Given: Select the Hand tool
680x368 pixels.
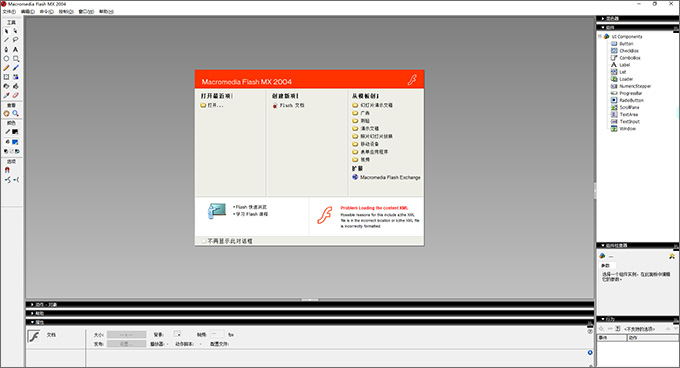Looking at the screenshot, I should 7,113.
